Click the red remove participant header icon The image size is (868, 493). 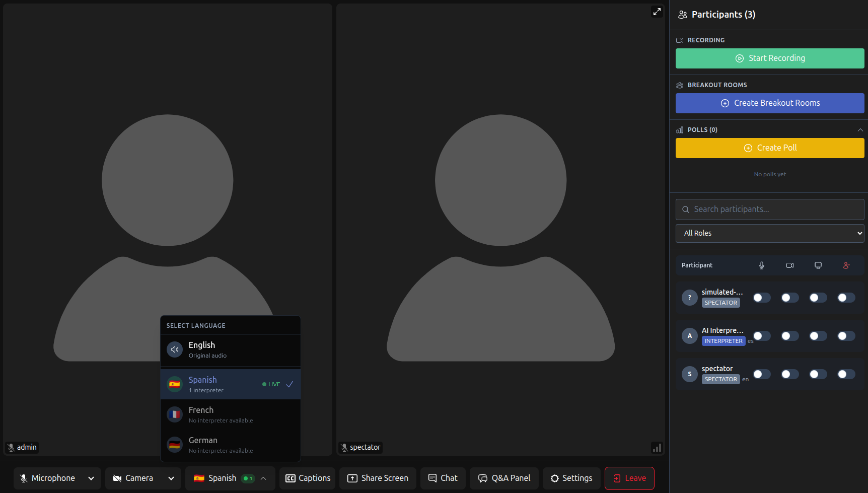pos(846,265)
